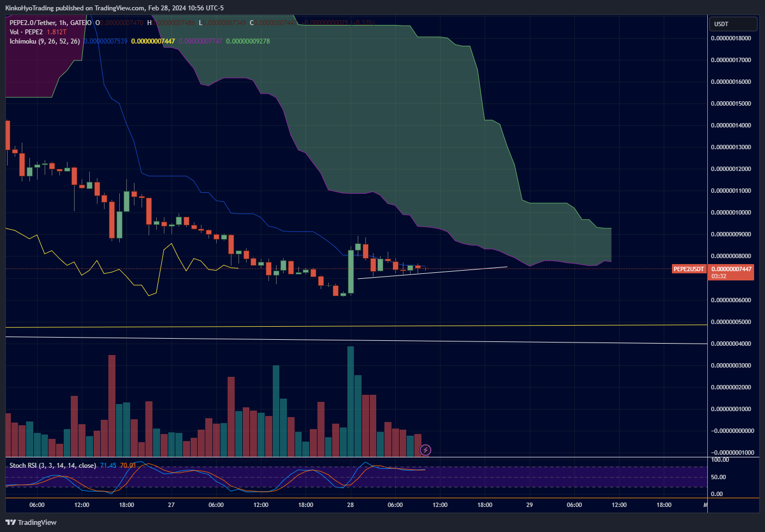Select the PEPE2.0/Tether, 1h, GATEIO legend title
This screenshot has width=765, height=532.
51,23
